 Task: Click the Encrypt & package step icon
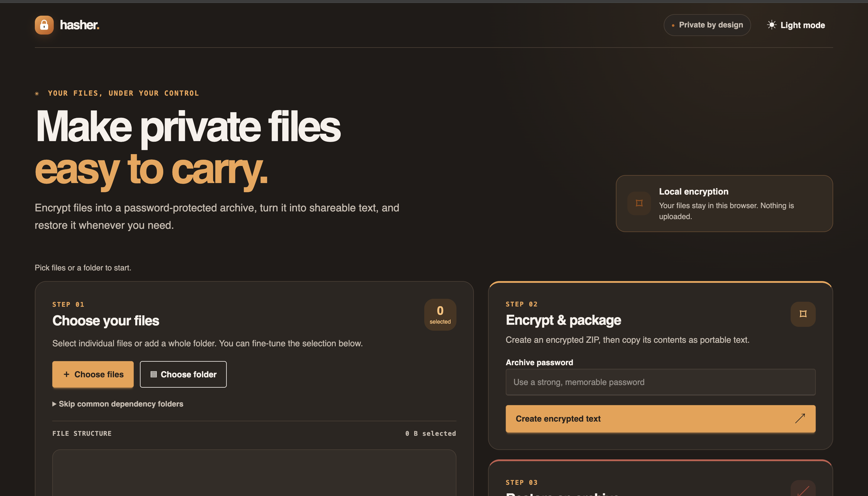pyautogui.click(x=803, y=314)
